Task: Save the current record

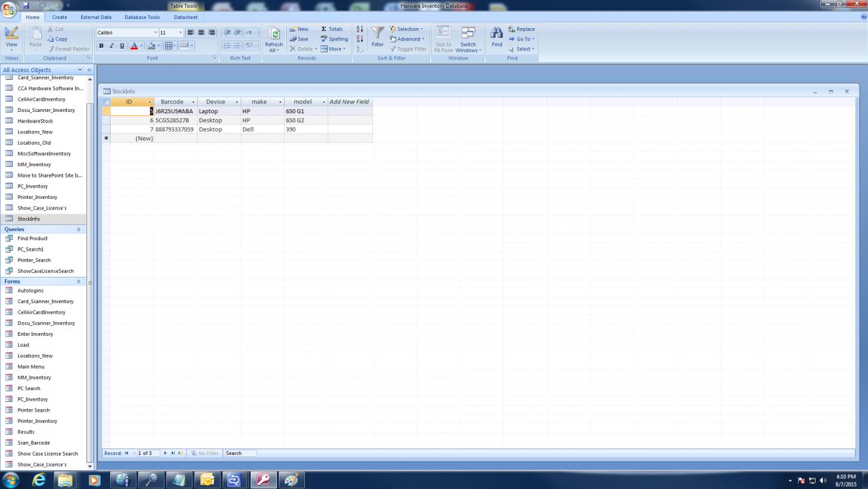Action: click(299, 39)
